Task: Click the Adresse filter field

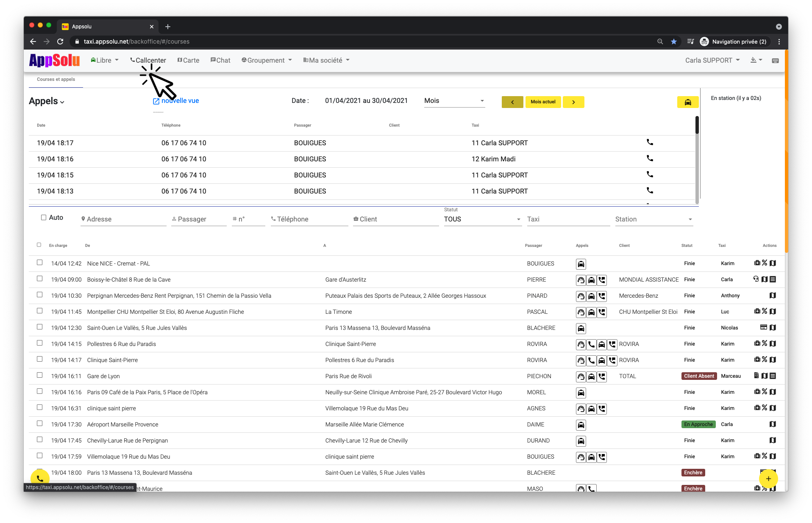Action: coord(123,219)
